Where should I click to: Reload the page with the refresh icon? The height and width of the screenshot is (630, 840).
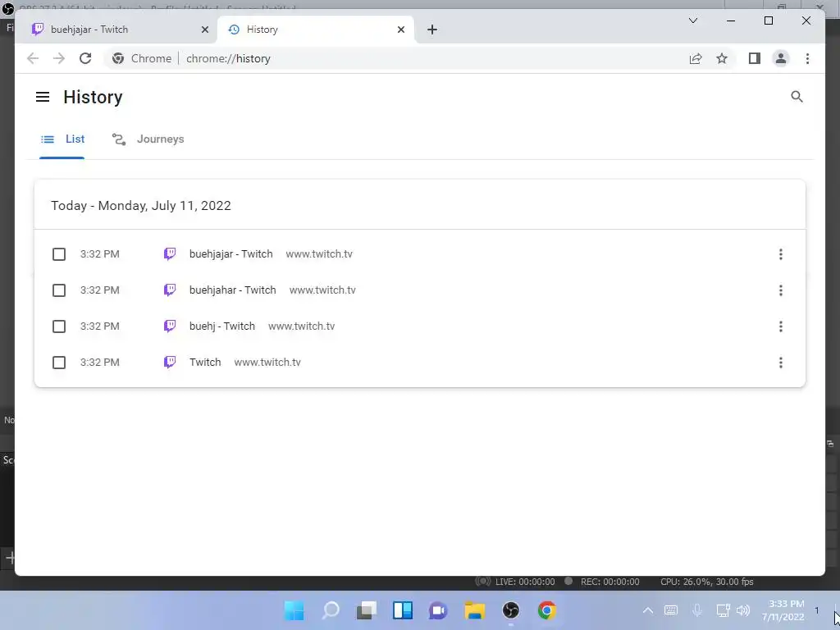tap(85, 58)
